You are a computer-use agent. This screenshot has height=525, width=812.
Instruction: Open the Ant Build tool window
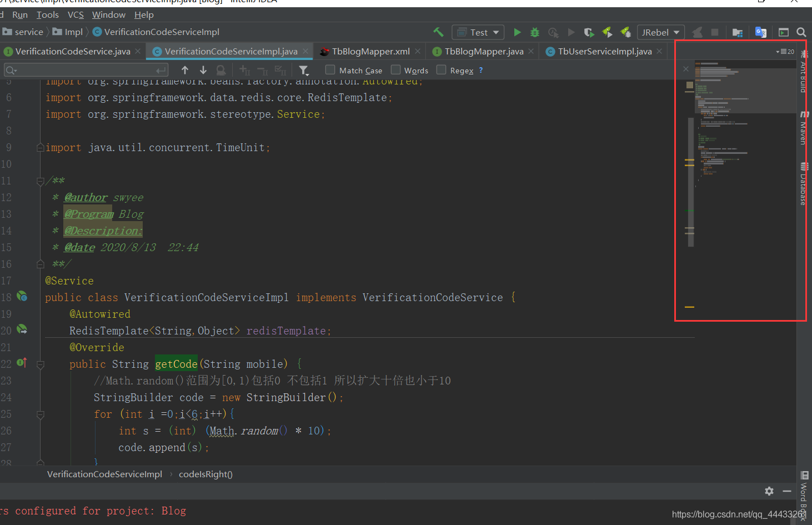pos(804,72)
